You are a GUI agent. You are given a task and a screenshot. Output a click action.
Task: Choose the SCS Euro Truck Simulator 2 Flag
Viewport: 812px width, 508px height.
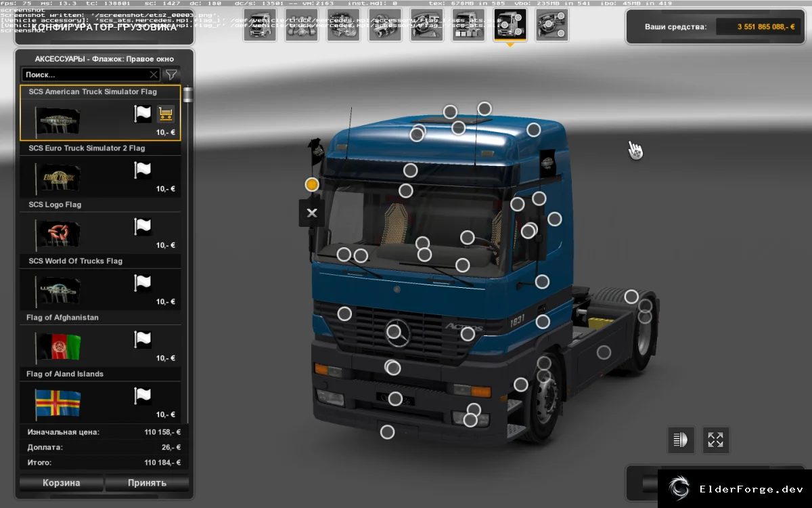[x=101, y=170]
